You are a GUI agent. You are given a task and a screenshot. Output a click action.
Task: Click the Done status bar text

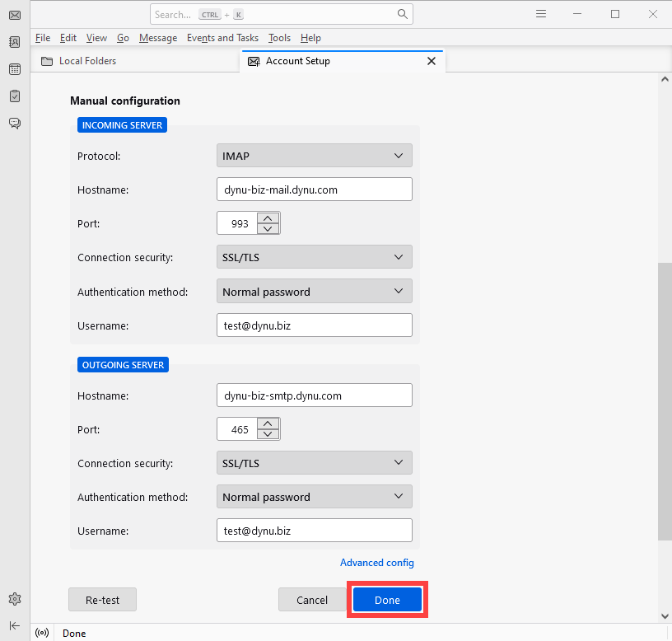tap(74, 634)
